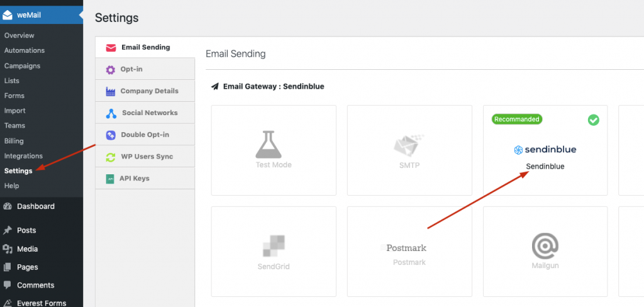Click the Media library icon

point(8,249)
